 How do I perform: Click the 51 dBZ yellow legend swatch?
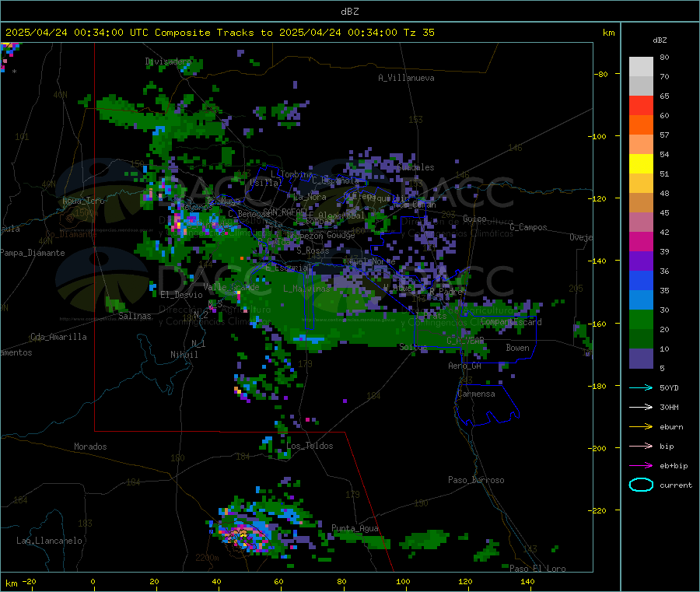point(641,164)
